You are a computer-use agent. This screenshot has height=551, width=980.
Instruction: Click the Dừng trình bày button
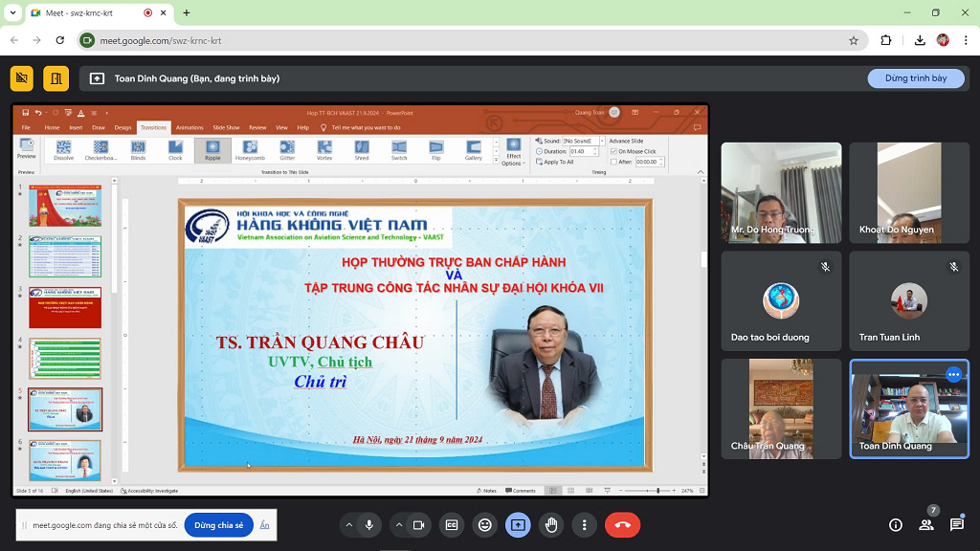coord(916,78)
